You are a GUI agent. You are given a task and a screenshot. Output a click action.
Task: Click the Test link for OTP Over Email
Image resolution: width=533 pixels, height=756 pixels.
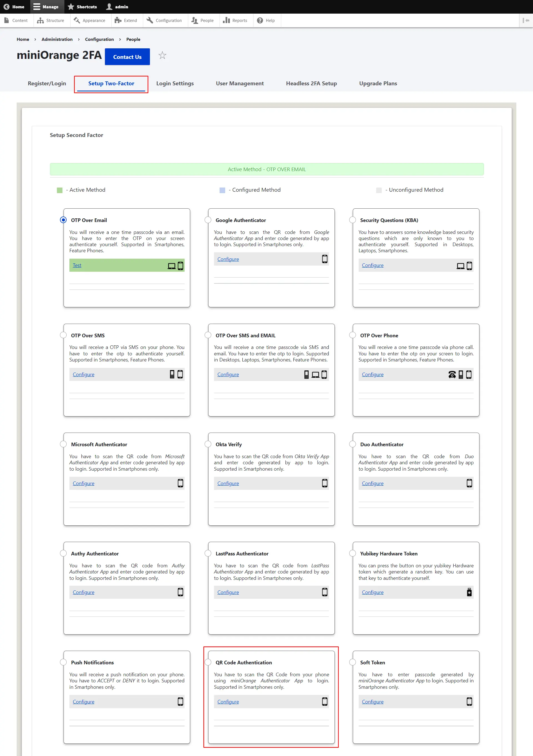coord(77,265)
